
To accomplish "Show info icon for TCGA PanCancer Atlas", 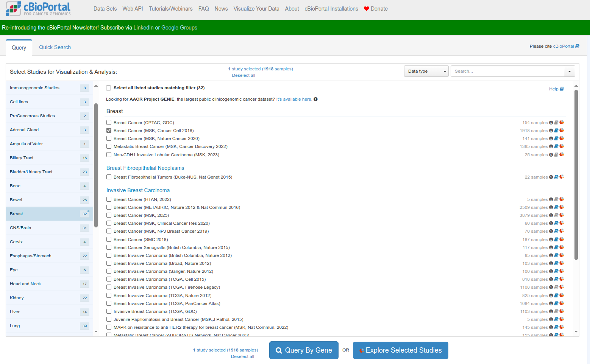I will pos(551,303).
